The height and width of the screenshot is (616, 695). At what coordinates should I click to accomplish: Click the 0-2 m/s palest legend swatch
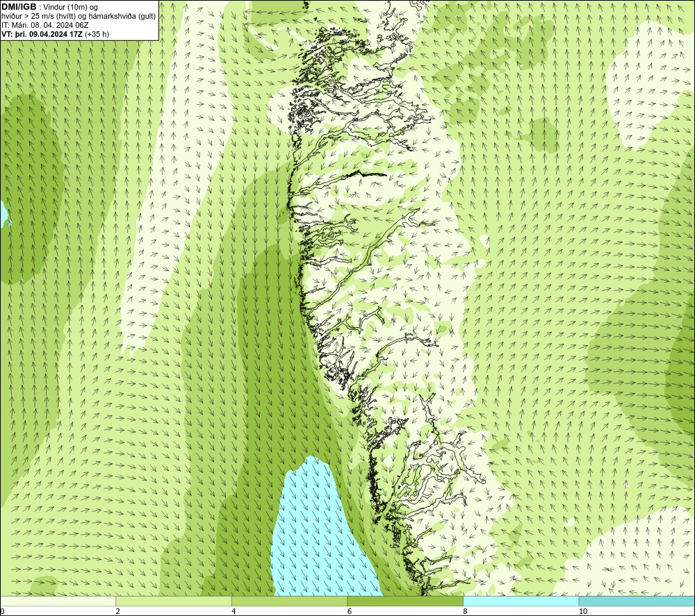click(58, 601)
